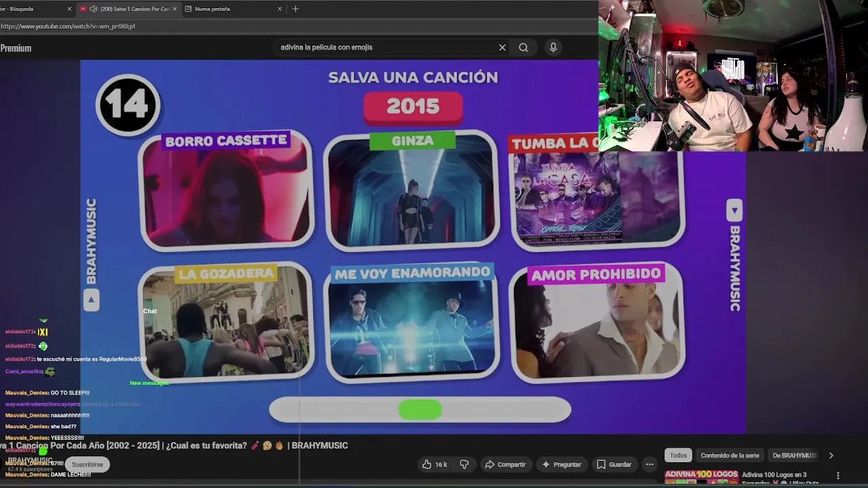Click the green countdown progress bar
Viewport: 868px width, 488px height.
420,409
